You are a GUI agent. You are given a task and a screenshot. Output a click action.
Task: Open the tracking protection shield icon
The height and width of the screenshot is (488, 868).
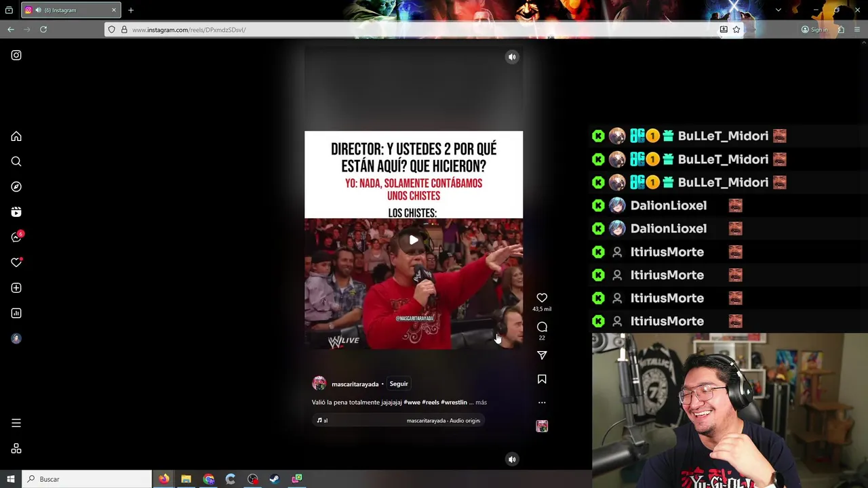(112, 30)
